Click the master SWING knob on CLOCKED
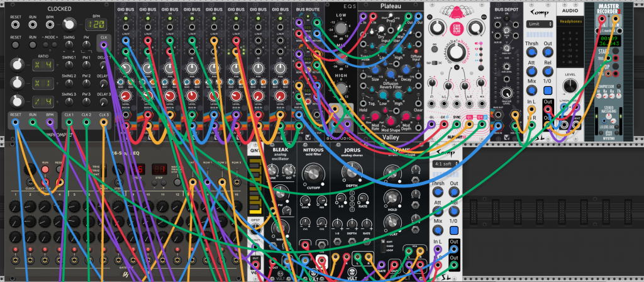 [x=69, y=45]
